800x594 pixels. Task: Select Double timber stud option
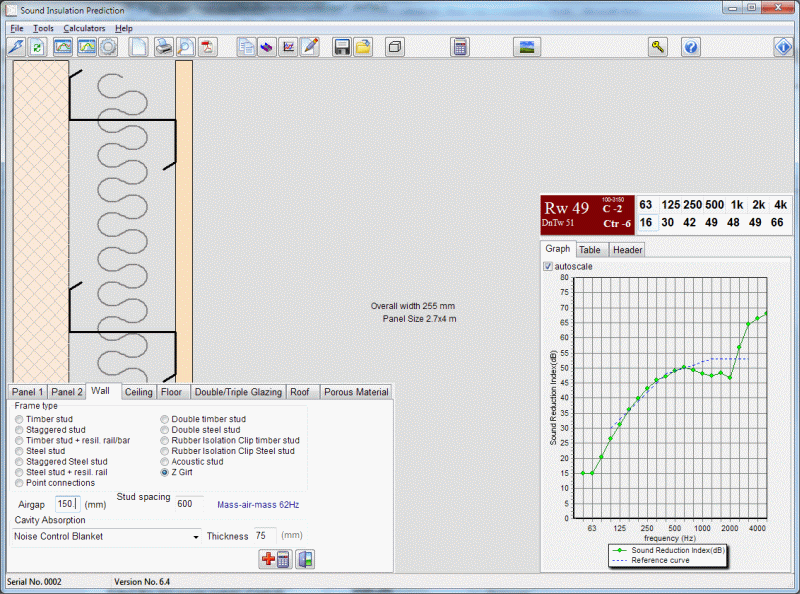203,419
